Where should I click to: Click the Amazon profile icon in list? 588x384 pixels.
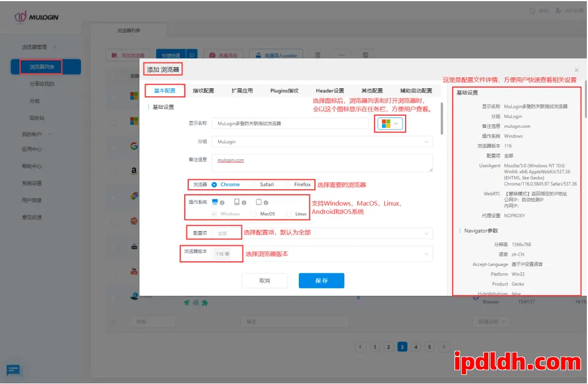pyautogui.click(x=134, y=171)
